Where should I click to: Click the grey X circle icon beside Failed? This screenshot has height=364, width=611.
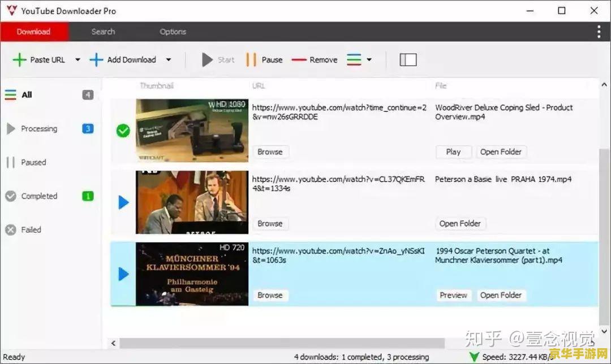click(11, 229)
